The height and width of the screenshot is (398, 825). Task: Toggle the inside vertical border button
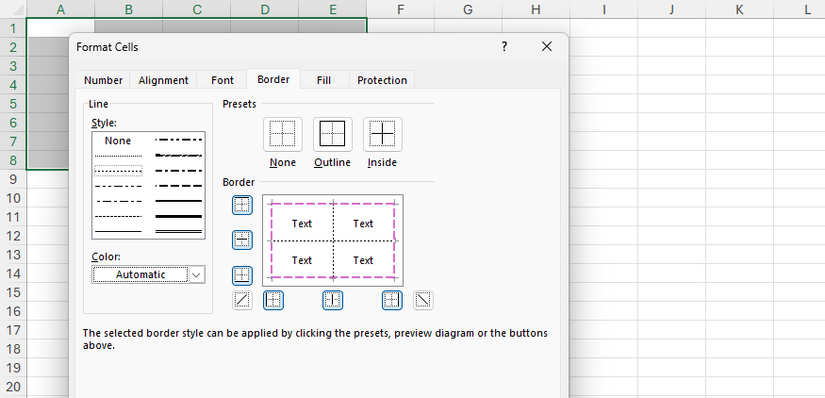tap(333, 300)
